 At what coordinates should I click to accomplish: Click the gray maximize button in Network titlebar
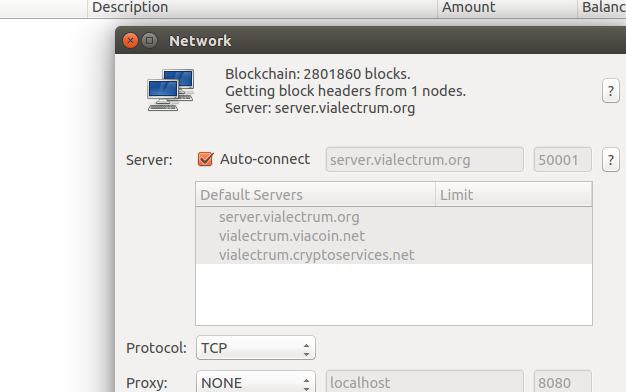pos(150,41)
